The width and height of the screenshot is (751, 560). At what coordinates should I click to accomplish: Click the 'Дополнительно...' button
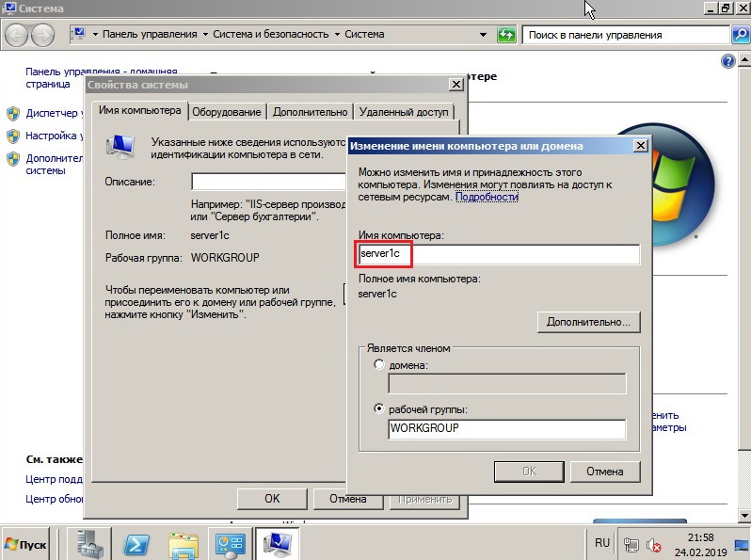point(588,322)
